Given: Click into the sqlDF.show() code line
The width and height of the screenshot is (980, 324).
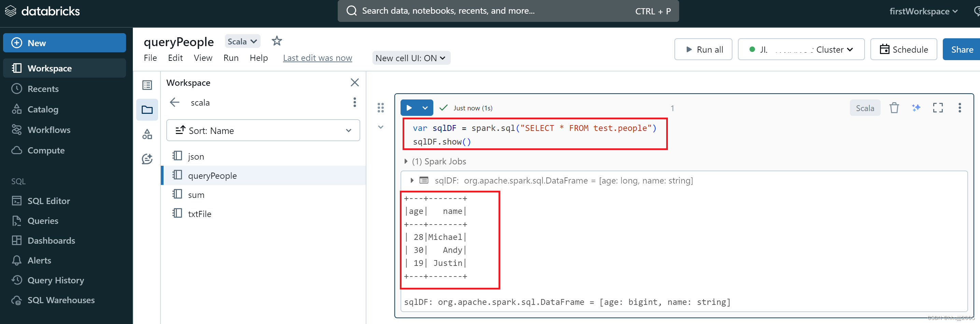Looking at the screenshot, I should coord(442,141).
